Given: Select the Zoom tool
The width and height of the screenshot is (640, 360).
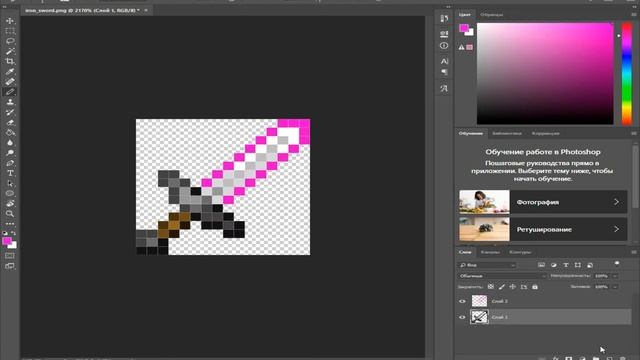Looking at the screenshot, I should coord(10,214).
